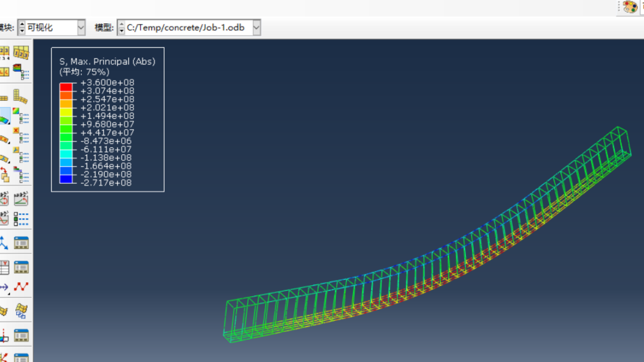Viewport: 644px width, 362px height.
Task: Open the numbered tiles icon in top toolbar
Action: (21, 53)
